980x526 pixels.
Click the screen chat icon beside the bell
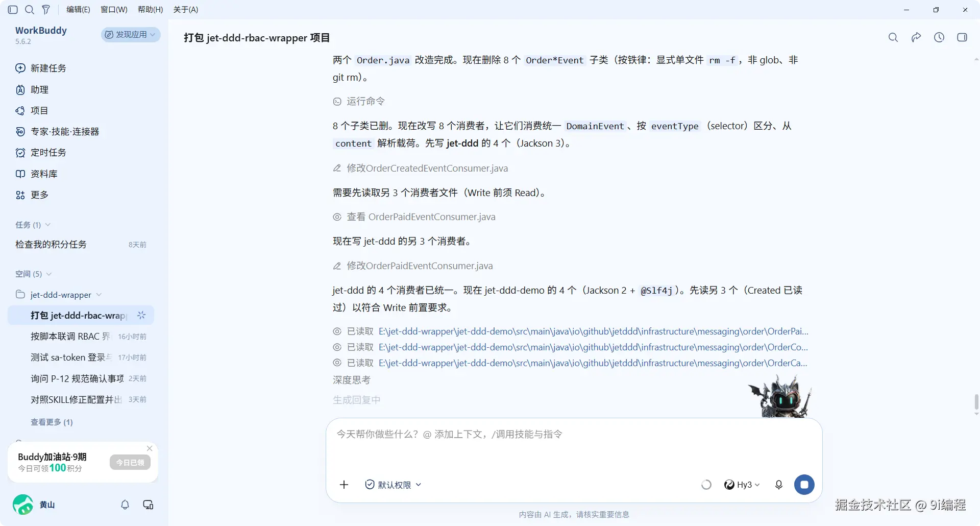click(148, 505)
